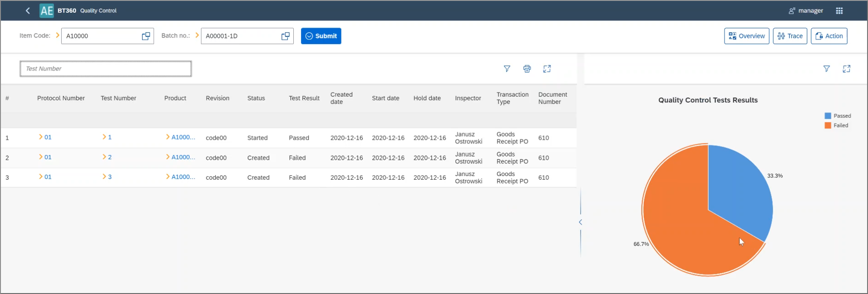This screenshot has height=294, width=868.
Task: Toggle the Failed legend item
Action: pyautogui.click(x=837, y=125)
